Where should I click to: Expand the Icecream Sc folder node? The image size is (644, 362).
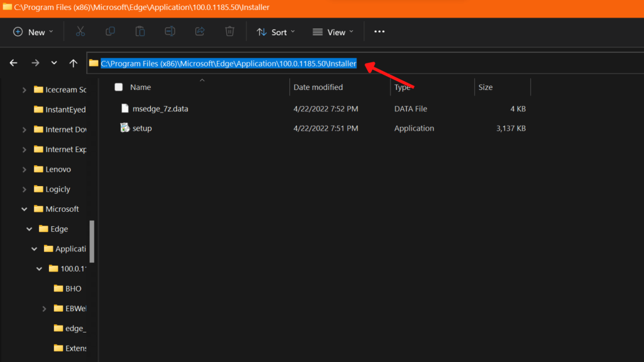click(25, 89)
